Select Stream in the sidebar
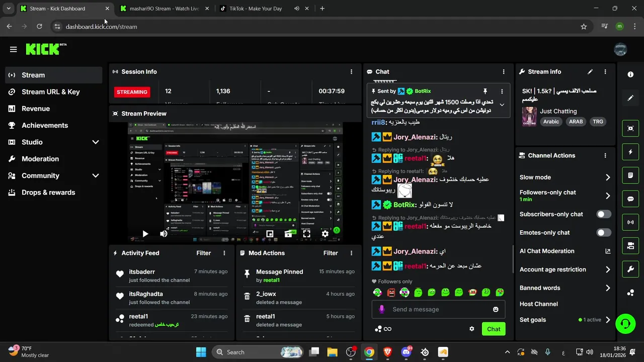 coord(53,75)
